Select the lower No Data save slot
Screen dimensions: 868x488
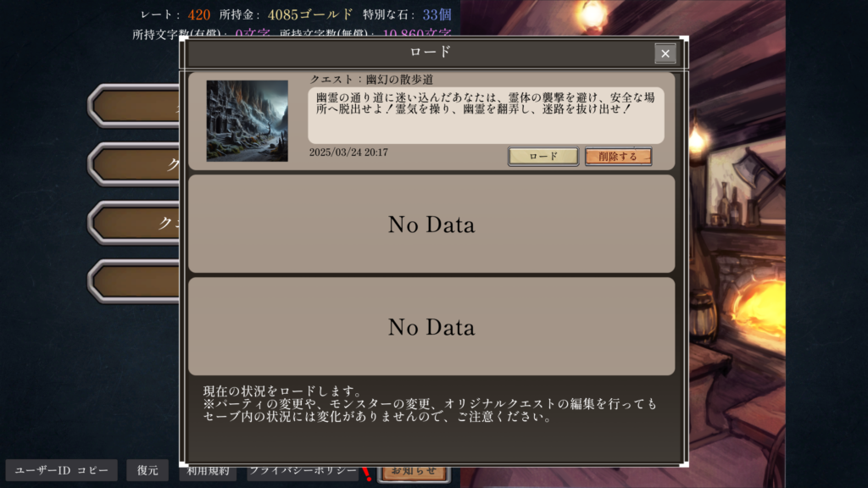point(431,326)
